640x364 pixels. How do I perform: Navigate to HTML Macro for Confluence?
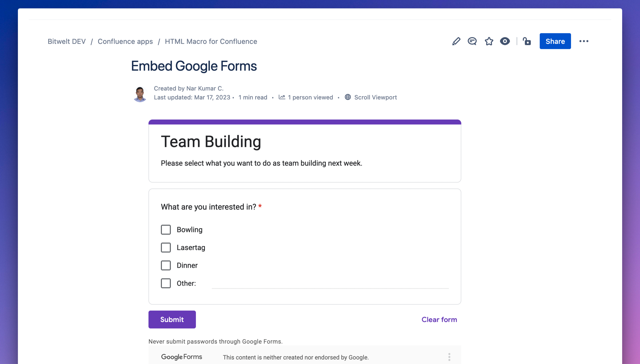pos(211,41)
